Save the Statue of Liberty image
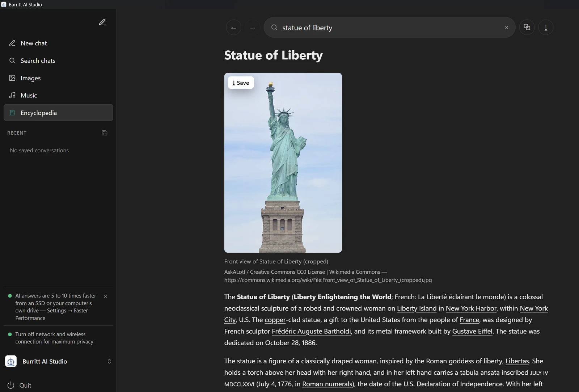The height and width of the screenshot is (392, 579). point(241,83)
